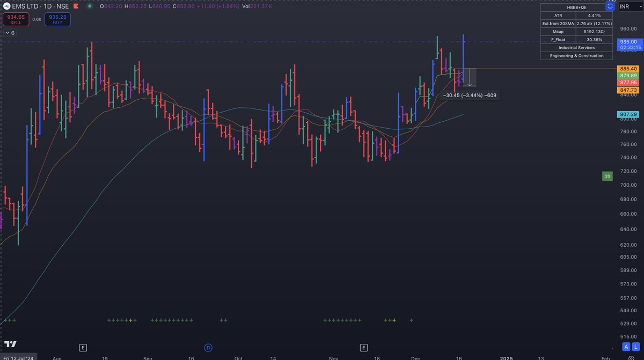
Task: Click the 2.76 atr (12.17%) value cell
Action: pyautogui.click(x=594, y=23)
